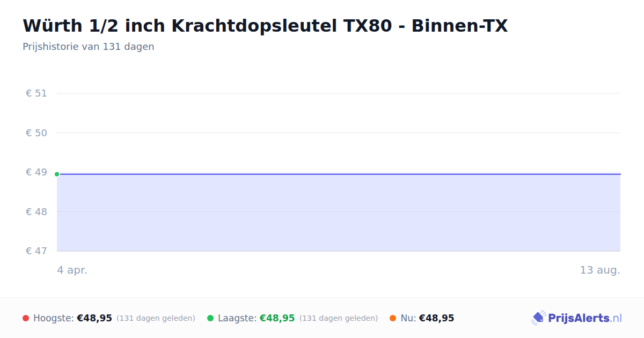
Task: Click the shaded area under price line
Action: click(339, 213)
